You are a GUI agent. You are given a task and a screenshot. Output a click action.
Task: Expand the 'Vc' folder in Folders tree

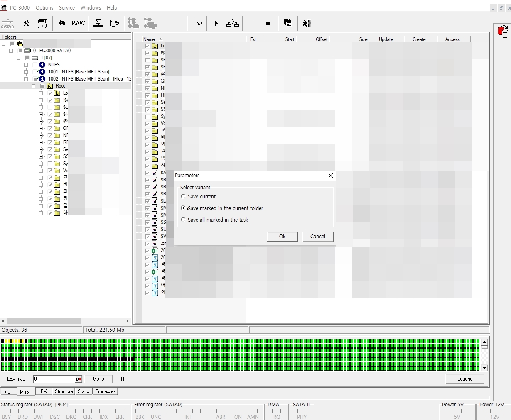pos(41,171)
